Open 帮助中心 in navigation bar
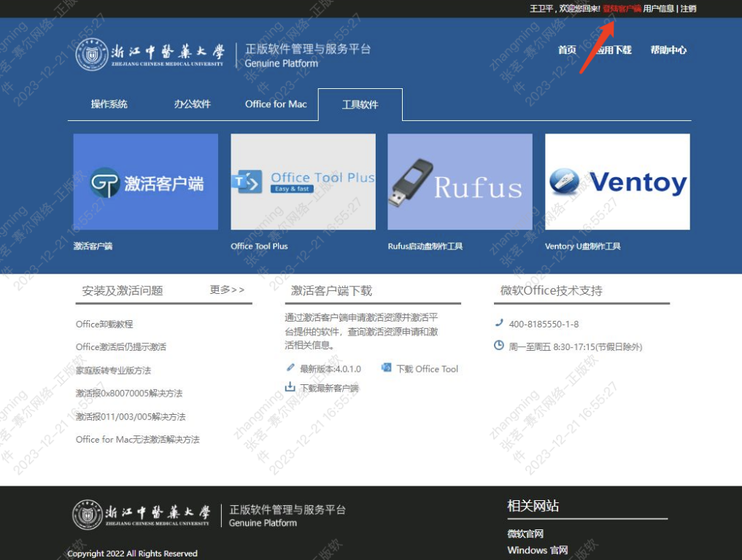742x560 pixels. tap(668, 50)
